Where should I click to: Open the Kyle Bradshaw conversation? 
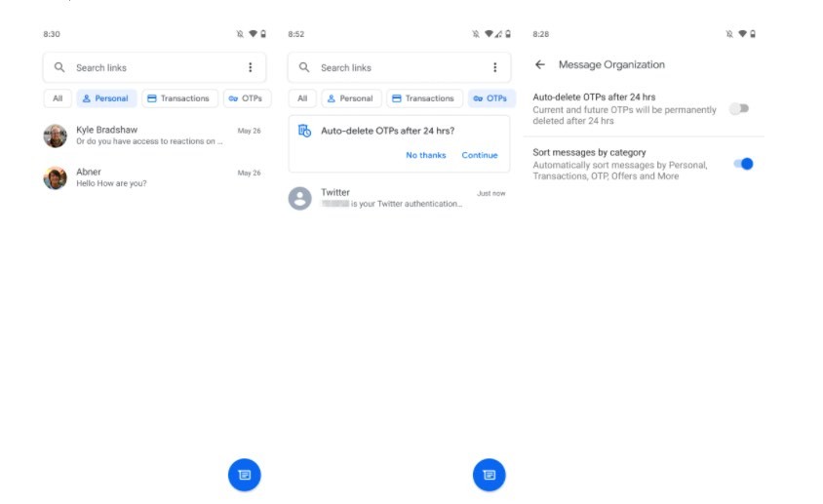click(x=156, y=136)
